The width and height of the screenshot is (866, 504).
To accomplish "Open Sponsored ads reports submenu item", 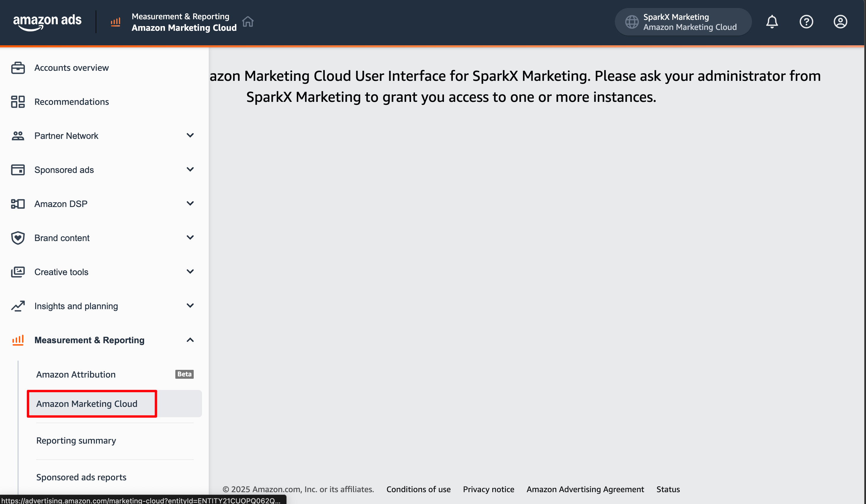I will pyautogui.click(x=81, y=477).
